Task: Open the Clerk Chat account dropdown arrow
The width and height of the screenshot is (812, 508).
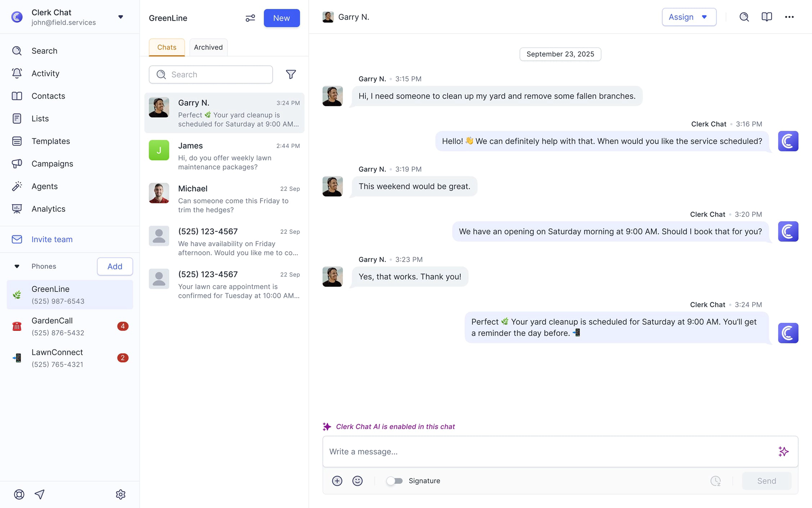Action: coord(121,17)
